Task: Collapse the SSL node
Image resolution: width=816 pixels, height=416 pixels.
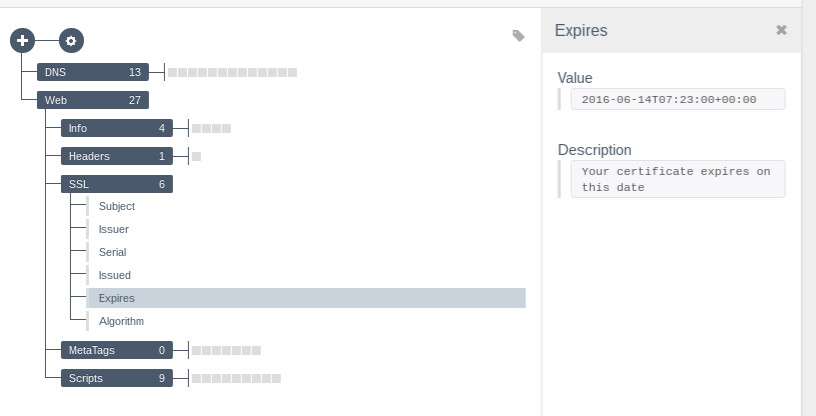Action: pos(117,184)
